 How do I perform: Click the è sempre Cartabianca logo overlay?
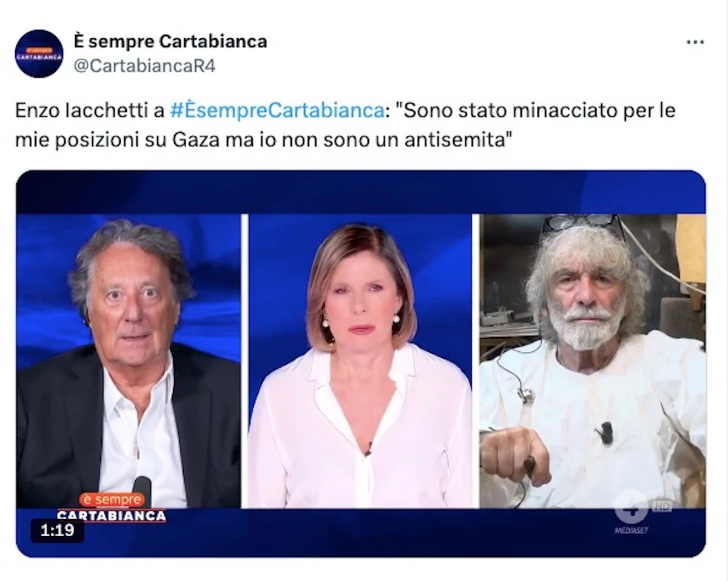(x=112, y=508)
